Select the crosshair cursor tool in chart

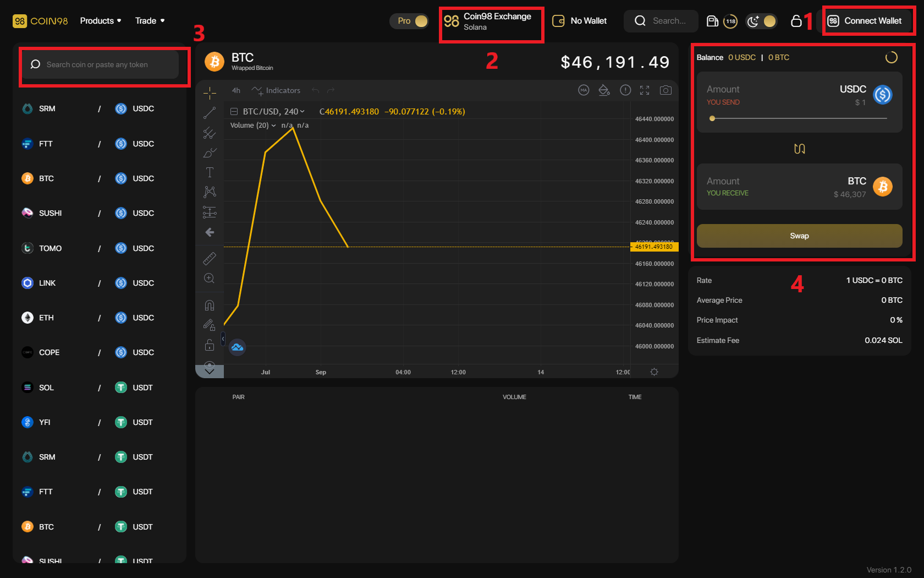(x=210, y=92)
